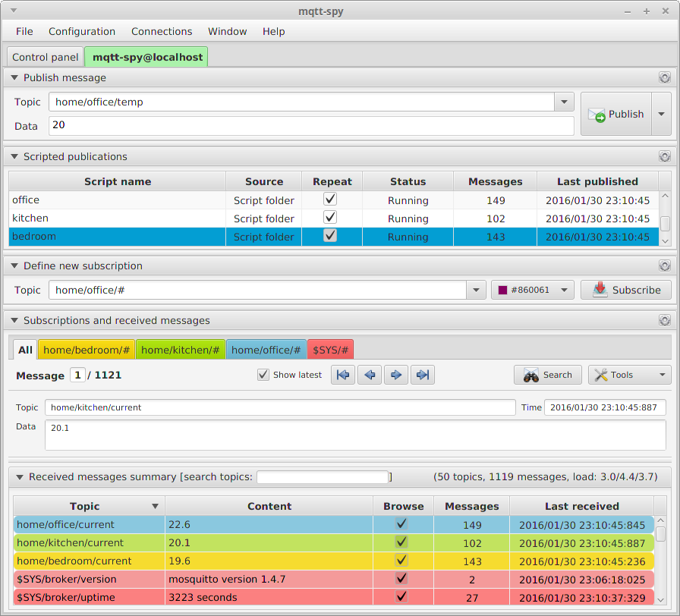Disable Show latest
Screen dimensions: 680x616
coord(263,374)
